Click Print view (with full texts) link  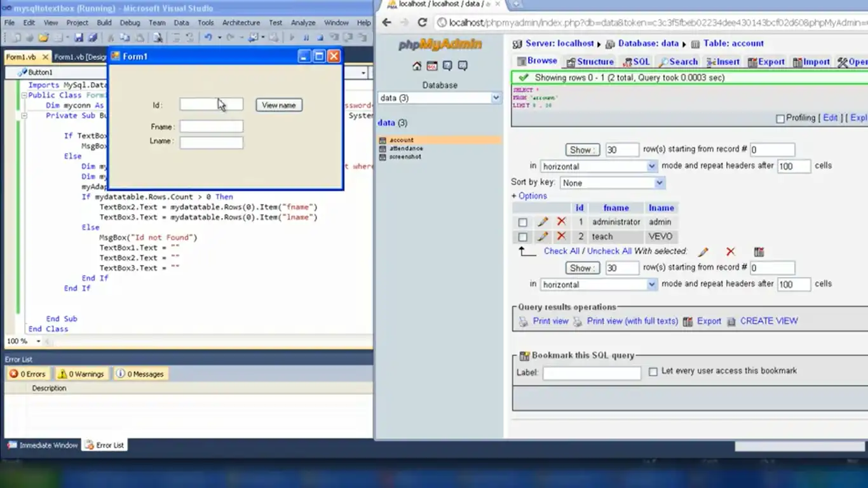click(x=632, y=321)
